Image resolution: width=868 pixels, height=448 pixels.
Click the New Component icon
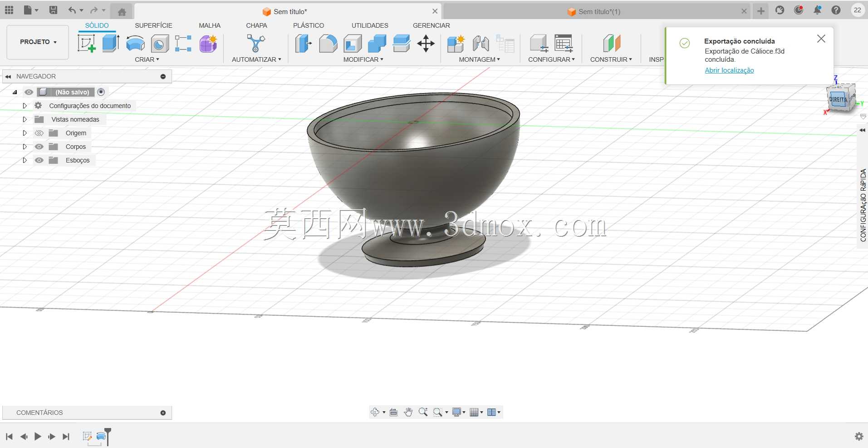click(456, 44)
